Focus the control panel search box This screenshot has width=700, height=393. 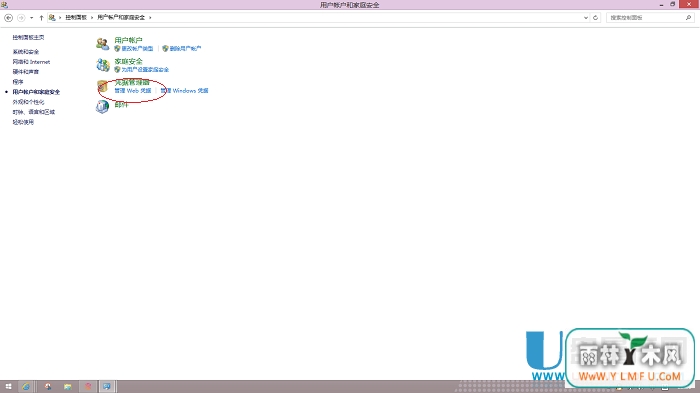point(646,18)
